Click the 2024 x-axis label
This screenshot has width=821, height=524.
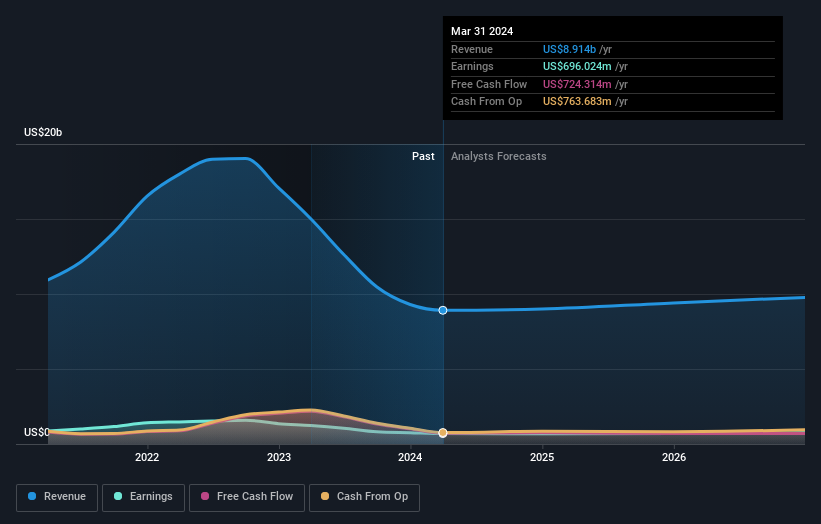coord(410,458)
